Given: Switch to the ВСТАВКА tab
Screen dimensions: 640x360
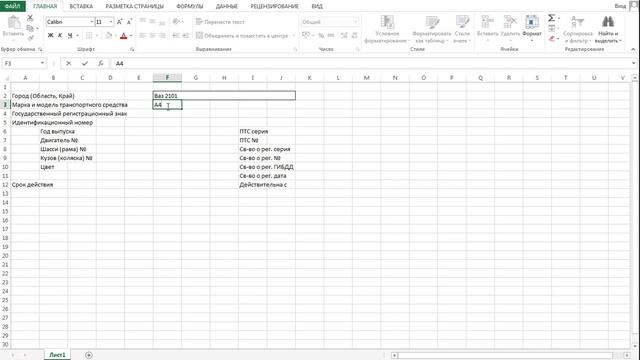Looking at the screenshot, I should 81,6.
